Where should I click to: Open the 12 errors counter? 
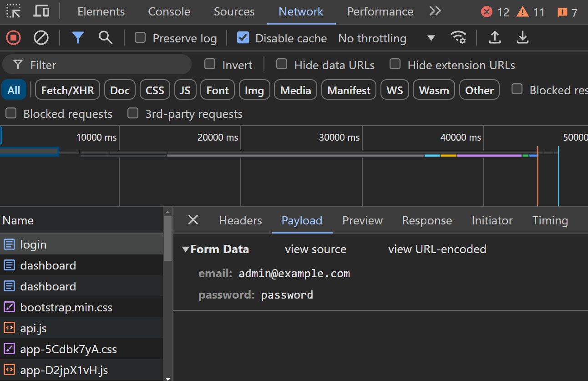495,12
